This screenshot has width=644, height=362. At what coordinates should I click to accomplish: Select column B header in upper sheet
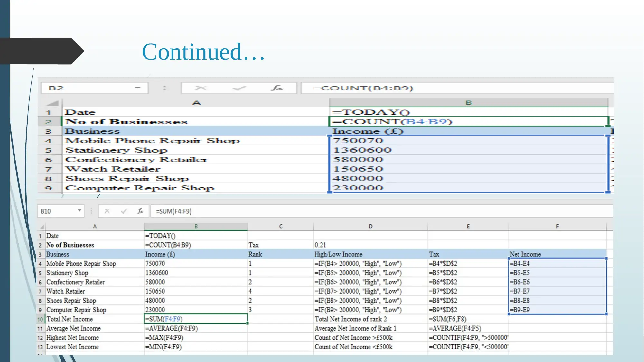(x=469, y=103)
